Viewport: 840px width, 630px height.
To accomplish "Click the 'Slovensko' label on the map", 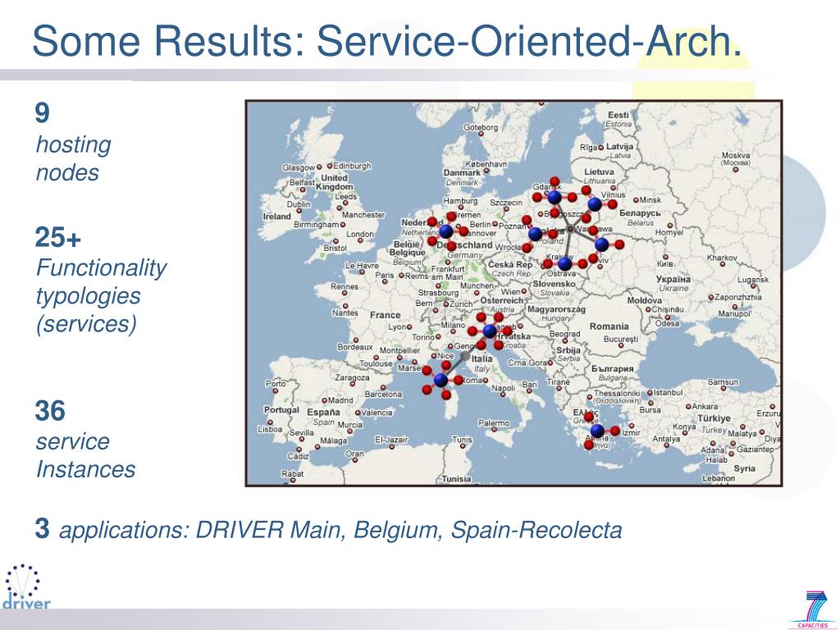I will [554, 284].
